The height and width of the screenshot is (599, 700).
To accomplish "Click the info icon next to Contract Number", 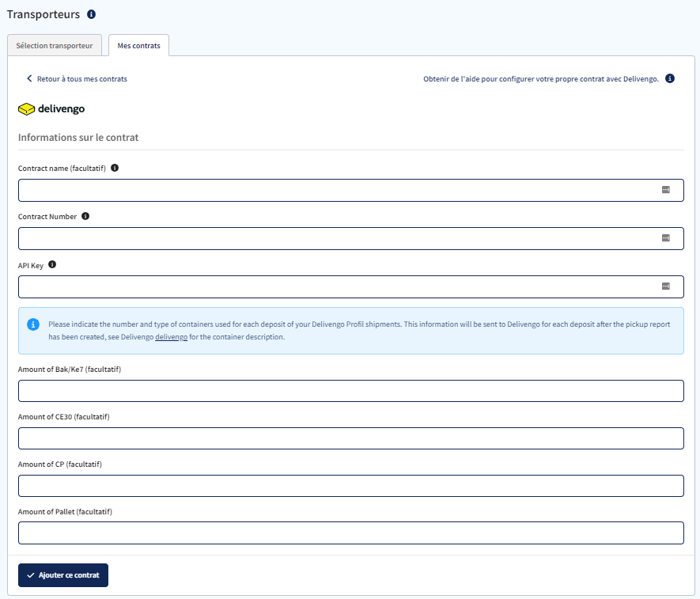I will 85,215.
